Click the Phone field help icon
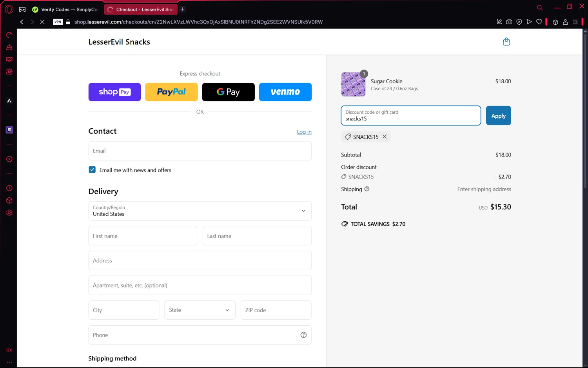 (303, 335)
